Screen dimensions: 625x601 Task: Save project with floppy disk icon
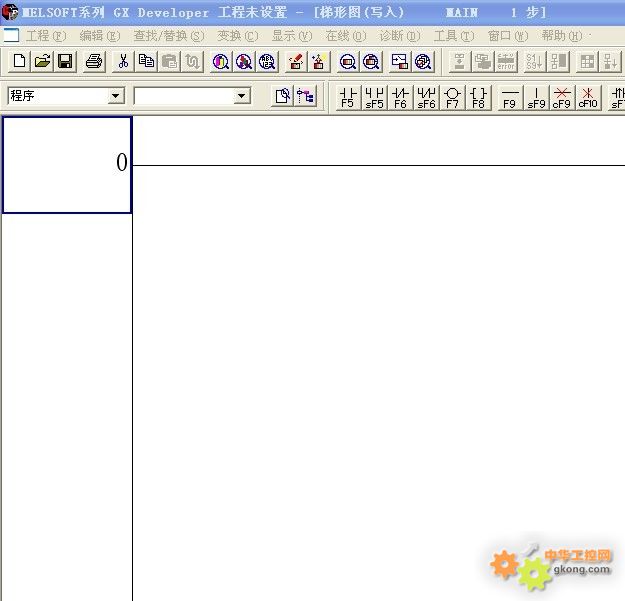(x=65, y=61)
